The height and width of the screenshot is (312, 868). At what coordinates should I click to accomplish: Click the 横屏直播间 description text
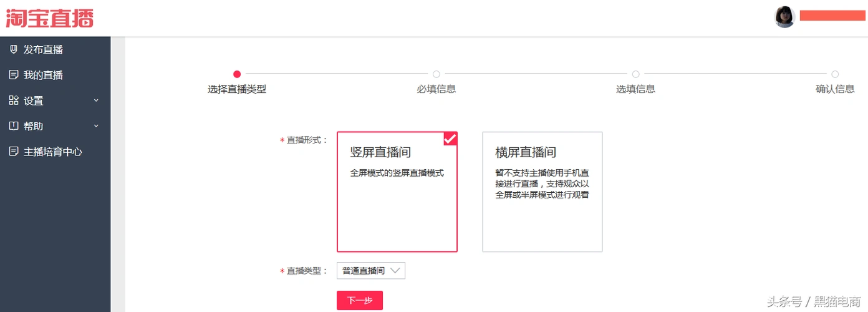(x=542, y=183)
